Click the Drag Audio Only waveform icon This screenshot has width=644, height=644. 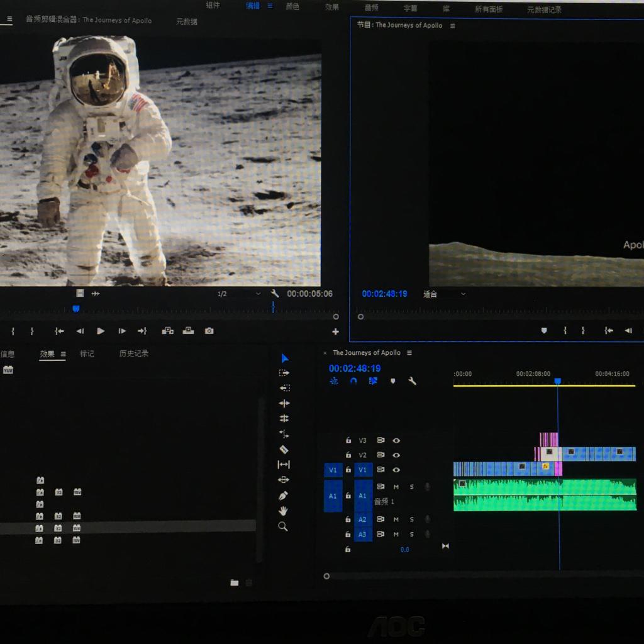point(96,293)
